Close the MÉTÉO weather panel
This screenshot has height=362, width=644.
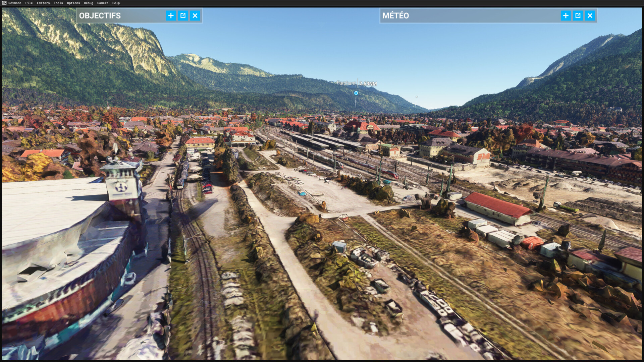590,16
